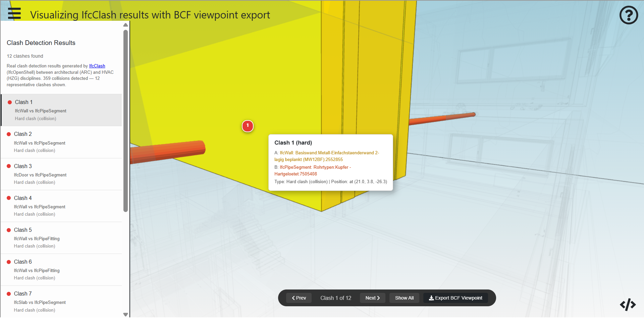Advance to the next clash with Next
Image resolution: width=644 pixels, height=318 pixels.
tap(372, 298)
